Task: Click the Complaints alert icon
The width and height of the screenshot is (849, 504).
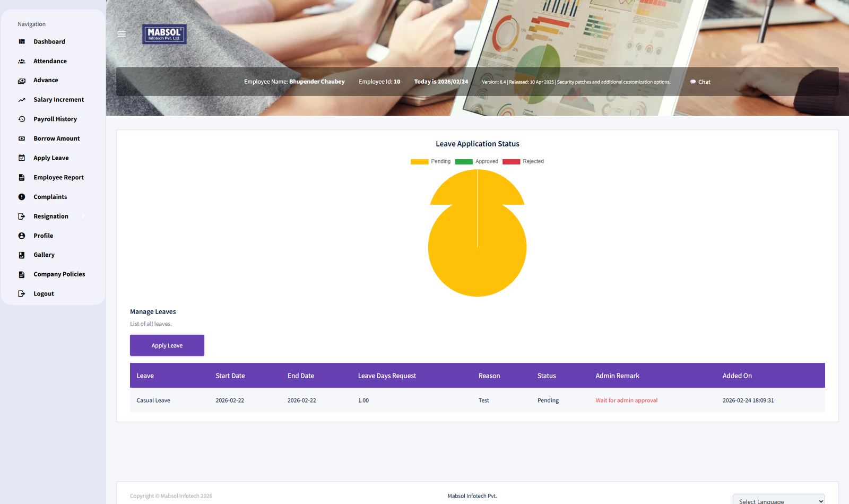Action: (x=22, y=197)
